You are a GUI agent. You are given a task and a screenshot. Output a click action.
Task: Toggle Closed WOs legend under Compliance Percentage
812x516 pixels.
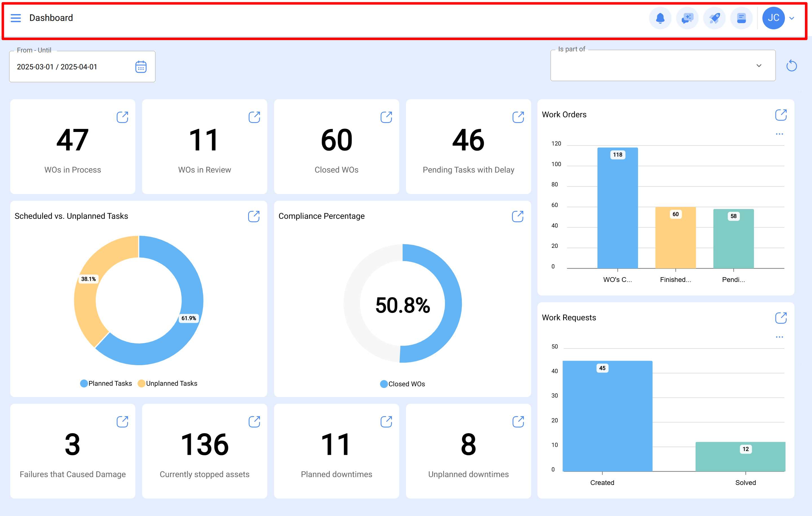(x=403, y=384)
